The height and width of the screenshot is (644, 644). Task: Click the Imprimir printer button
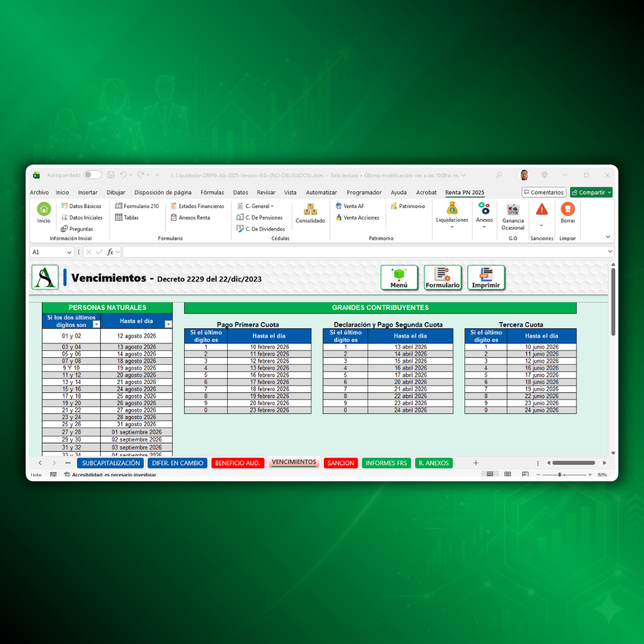(486, 277)
